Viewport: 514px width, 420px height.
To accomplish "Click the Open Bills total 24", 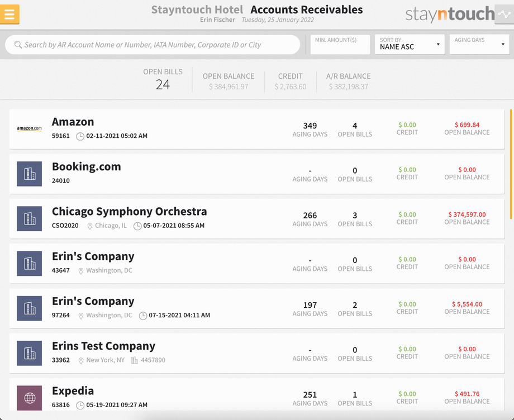I will [163, 85].
